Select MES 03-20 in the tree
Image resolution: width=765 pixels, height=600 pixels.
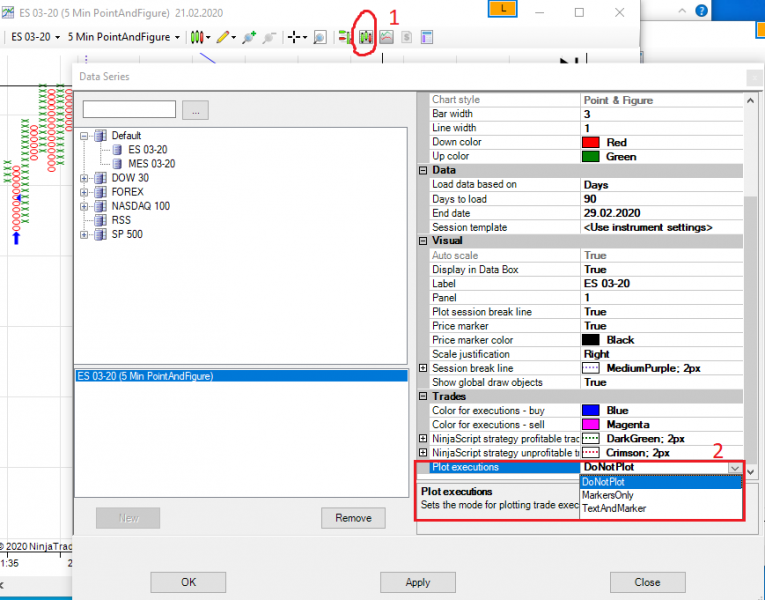tap(151, 164)
